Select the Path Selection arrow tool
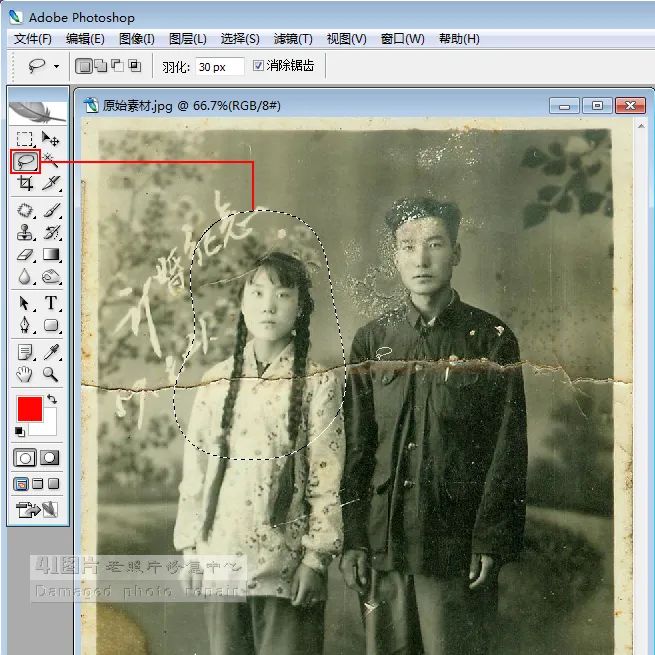The image size is (655, 655). 25,303
